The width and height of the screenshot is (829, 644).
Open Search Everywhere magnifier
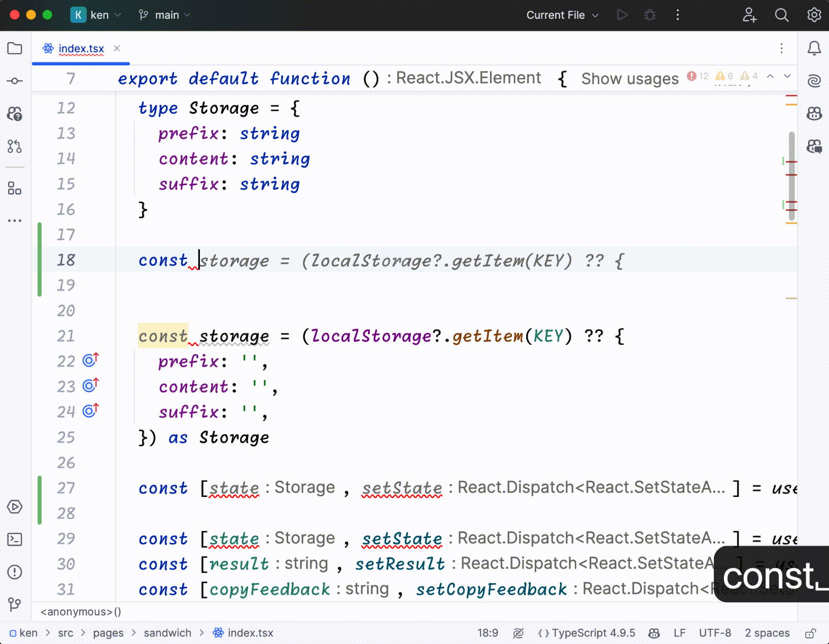(782, 15)
